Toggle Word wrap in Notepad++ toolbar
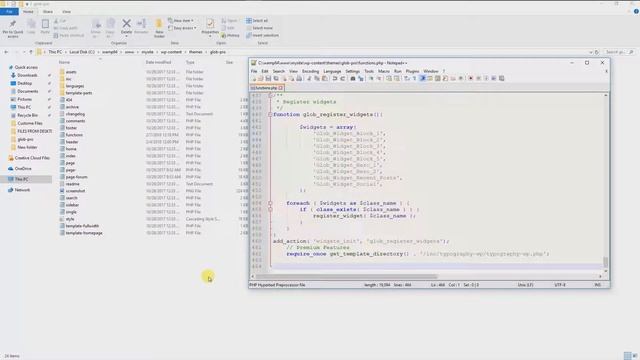 [x=407, y=78]
